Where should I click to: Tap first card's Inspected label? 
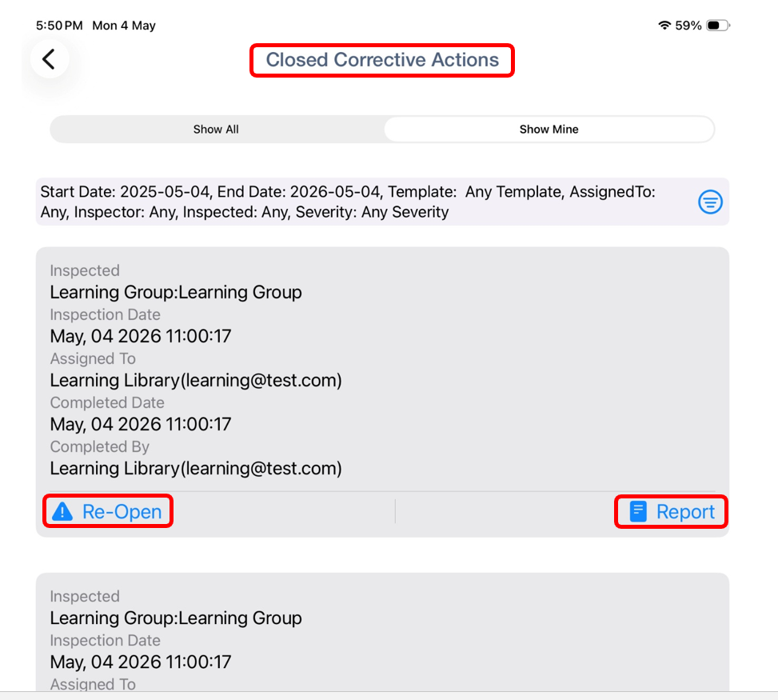(85, 270)
